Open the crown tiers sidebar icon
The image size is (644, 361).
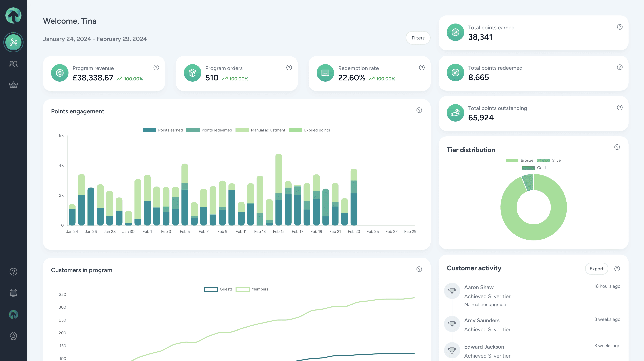pos(13,85)
